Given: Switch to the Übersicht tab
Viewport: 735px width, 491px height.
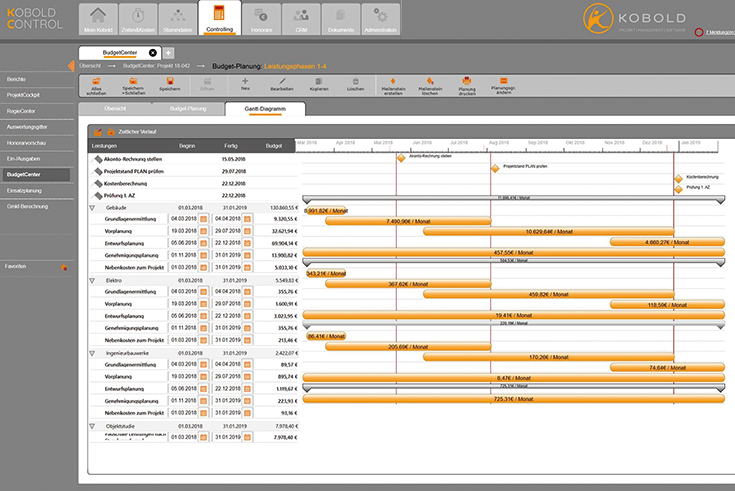Looking at the screenshot, I should pyautogui.click(x=115, y=107).
